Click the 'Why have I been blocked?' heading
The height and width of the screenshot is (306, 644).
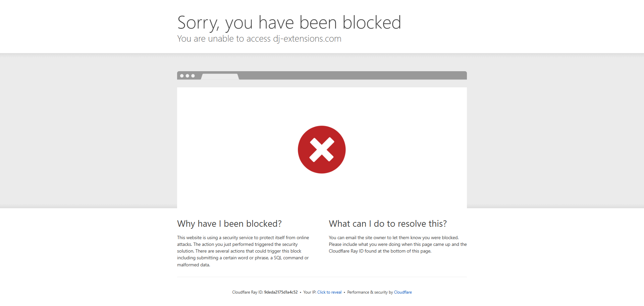pos(229,224)
